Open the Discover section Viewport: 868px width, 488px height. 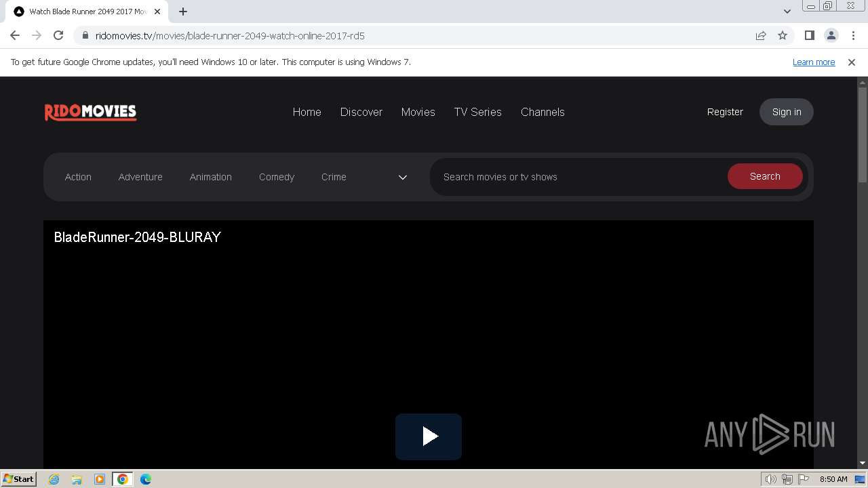pos(361,112)
